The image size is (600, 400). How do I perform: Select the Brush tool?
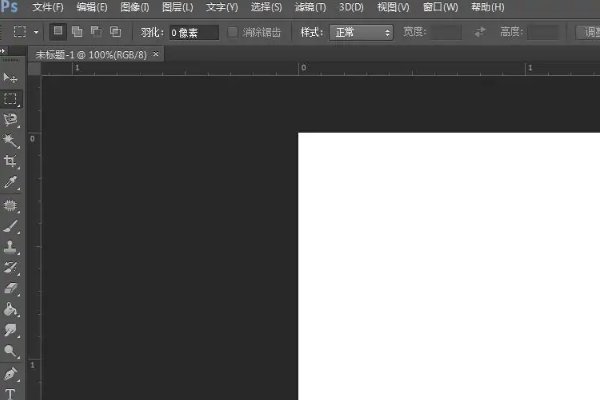[x=11, y=226]
